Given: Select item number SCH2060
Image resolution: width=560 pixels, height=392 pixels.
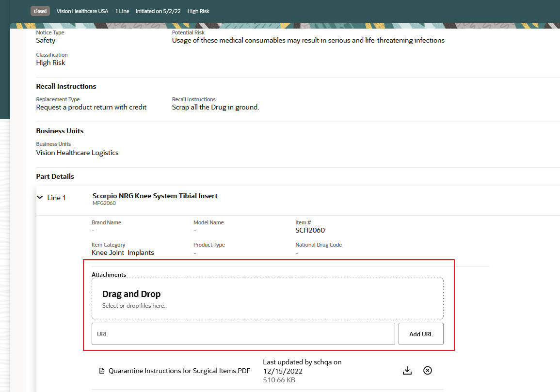Looking at the screenshot, I should (310, 230).
